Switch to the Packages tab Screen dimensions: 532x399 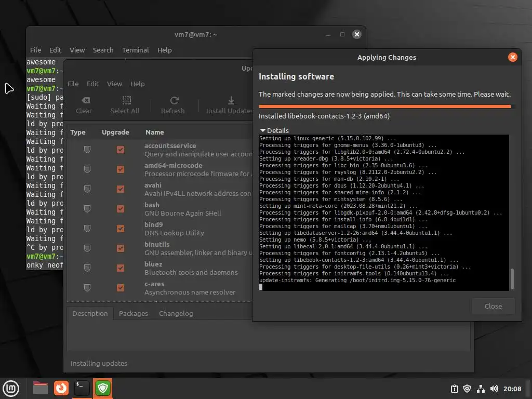[x=134, y=313]
